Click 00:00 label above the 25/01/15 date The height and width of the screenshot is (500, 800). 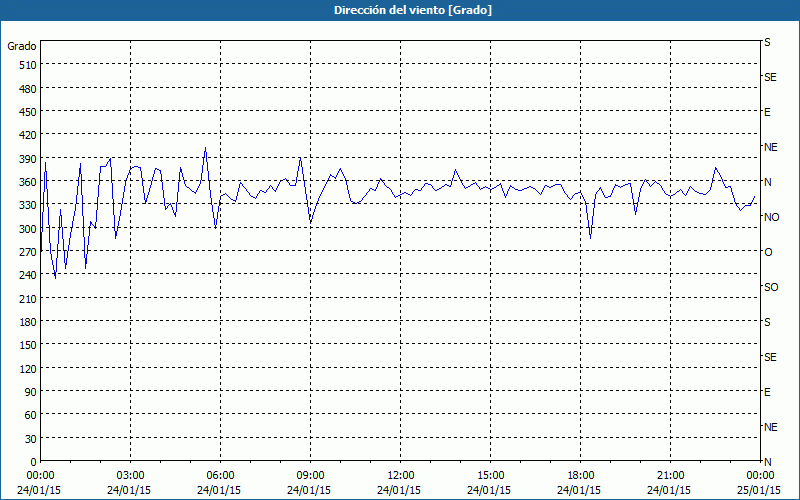tap(760, 476)
